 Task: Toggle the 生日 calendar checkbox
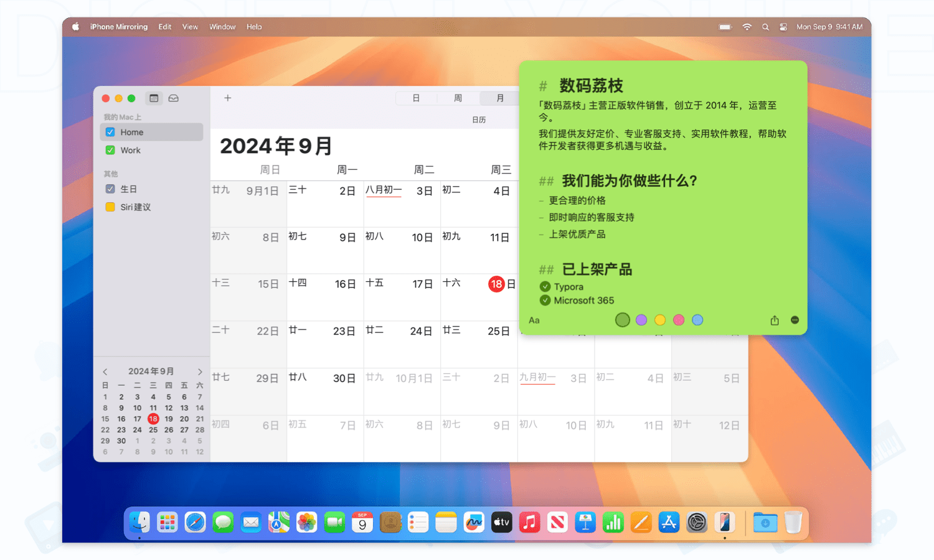(110, 189)
